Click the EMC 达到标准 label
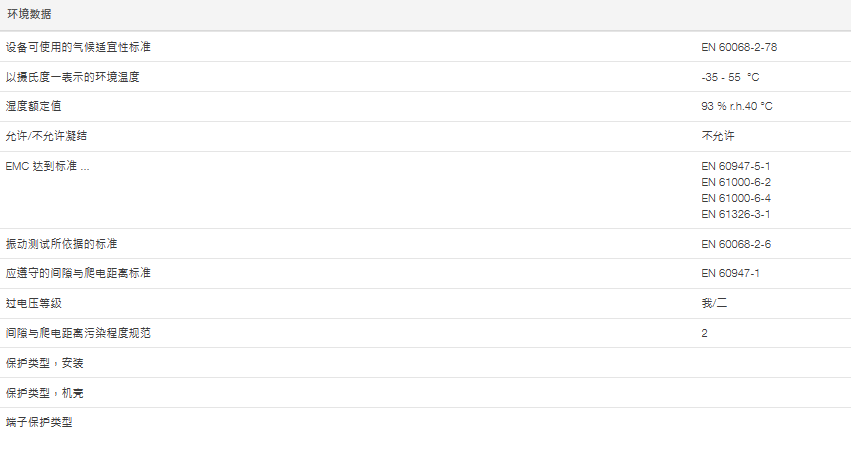Image resolution: width=851 pixels, height=452 pixels. (x=47, y=166)
